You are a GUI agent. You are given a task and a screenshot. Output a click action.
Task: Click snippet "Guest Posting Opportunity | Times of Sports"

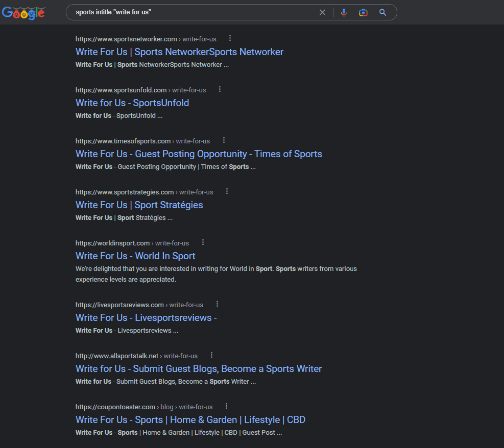165,167
